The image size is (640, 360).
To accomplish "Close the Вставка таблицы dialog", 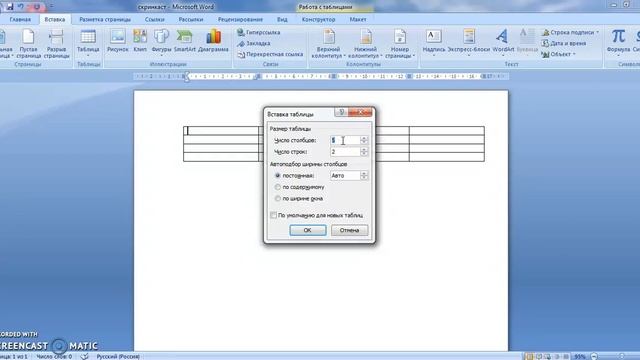I will [361, 112].
